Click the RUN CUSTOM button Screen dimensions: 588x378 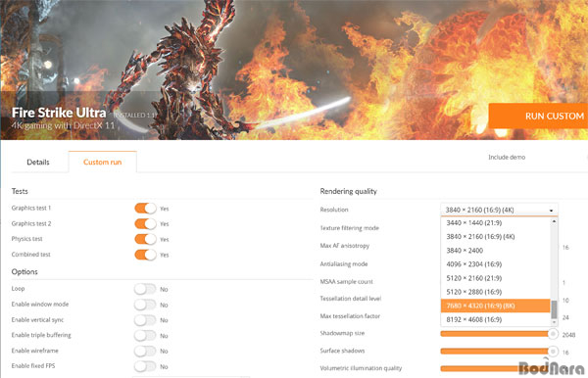(538, 117)
